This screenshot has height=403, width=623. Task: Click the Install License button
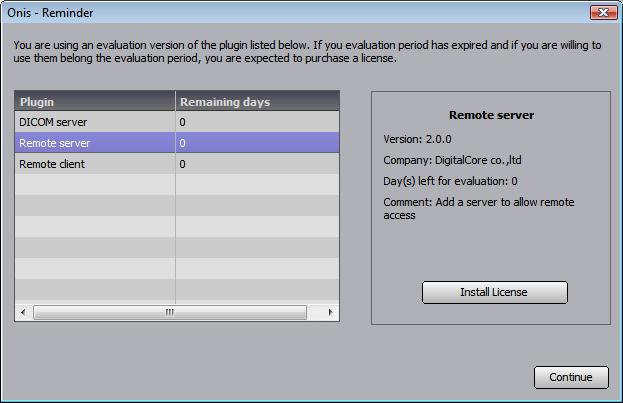pyautogui.click(x=495, y=292)
